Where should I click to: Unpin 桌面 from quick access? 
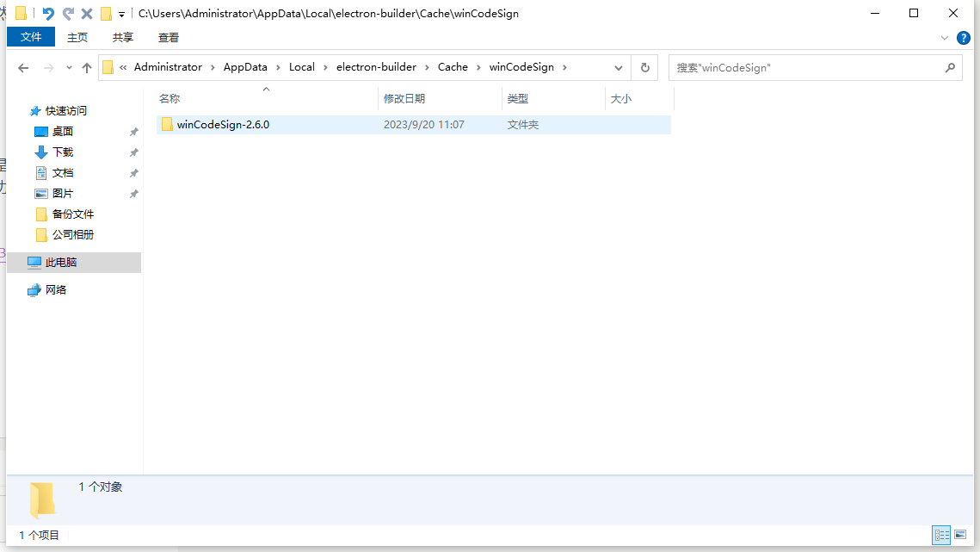[x=133, y=132]
